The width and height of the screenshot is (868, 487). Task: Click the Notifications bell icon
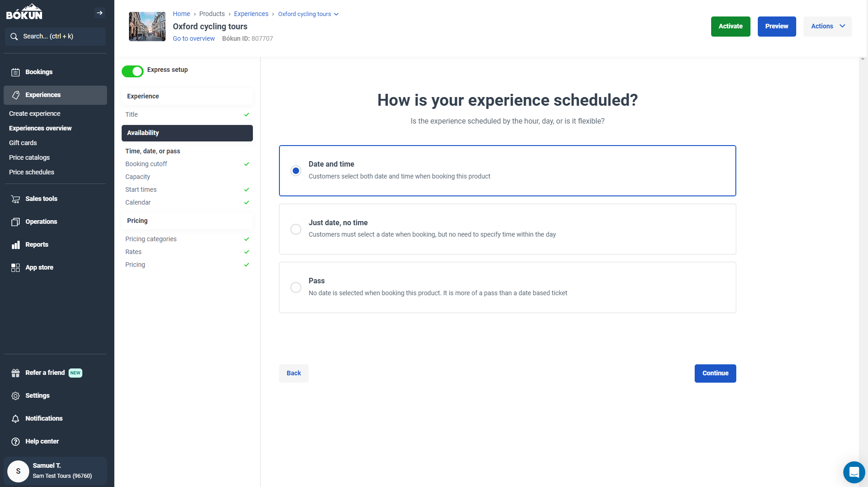pos(16,419)
